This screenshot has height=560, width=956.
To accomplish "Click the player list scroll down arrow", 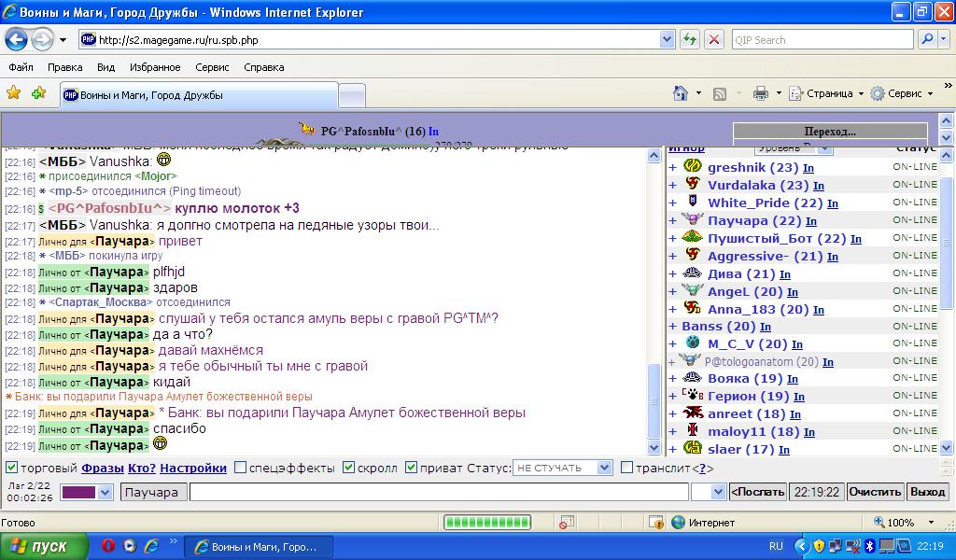I will (947, 448).
